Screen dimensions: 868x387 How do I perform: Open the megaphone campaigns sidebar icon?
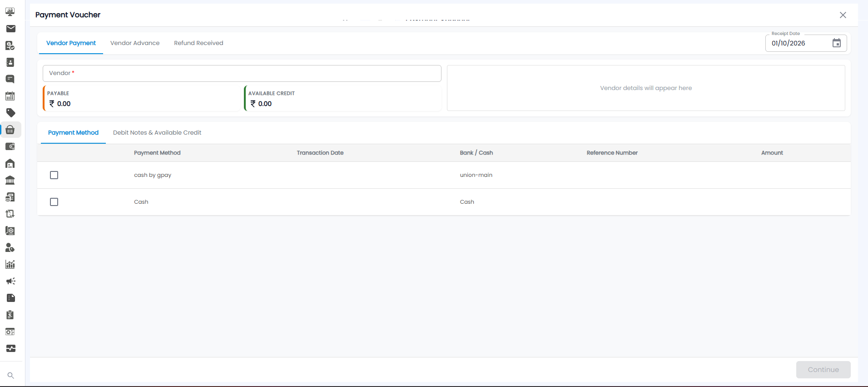(10, 281)
